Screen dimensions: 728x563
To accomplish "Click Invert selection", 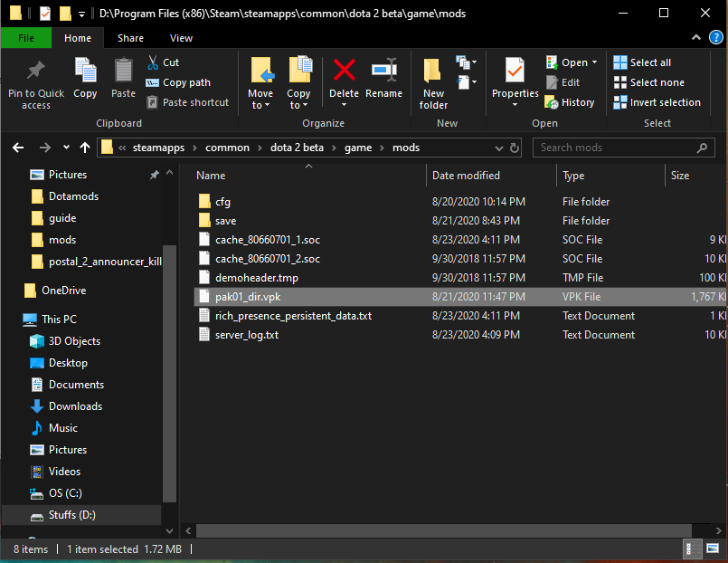I will click(657, 102).
